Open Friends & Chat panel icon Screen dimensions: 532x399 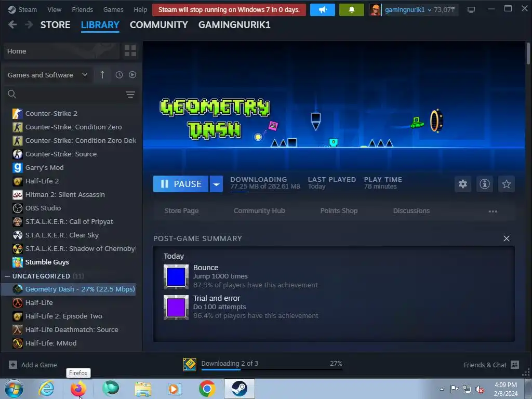point(515,365)
